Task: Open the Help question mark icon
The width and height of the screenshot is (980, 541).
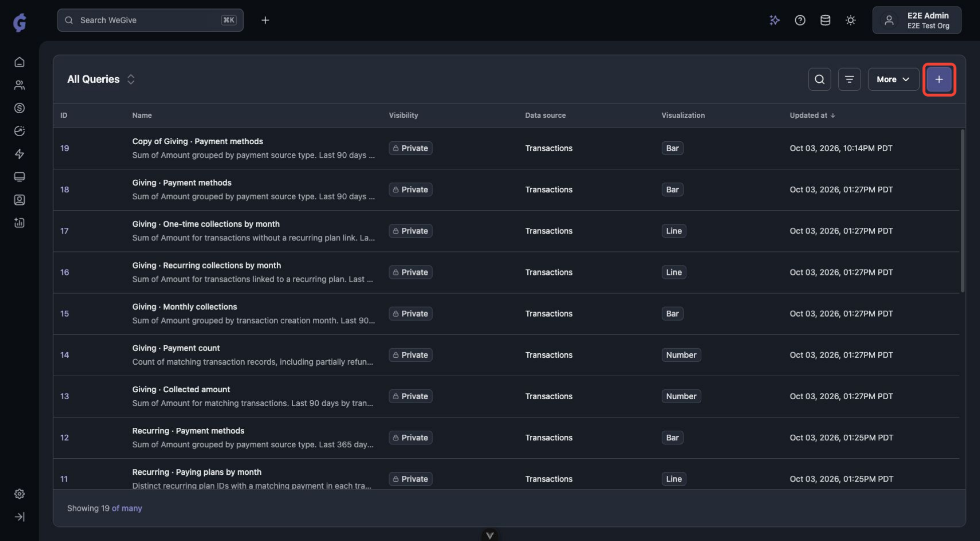Action: [x=800, y=20]
